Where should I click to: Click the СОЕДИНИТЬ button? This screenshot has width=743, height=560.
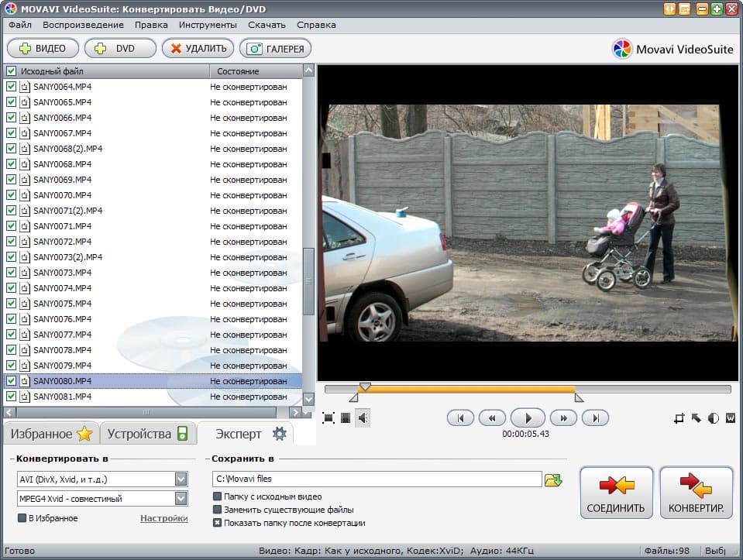point(617,493)
